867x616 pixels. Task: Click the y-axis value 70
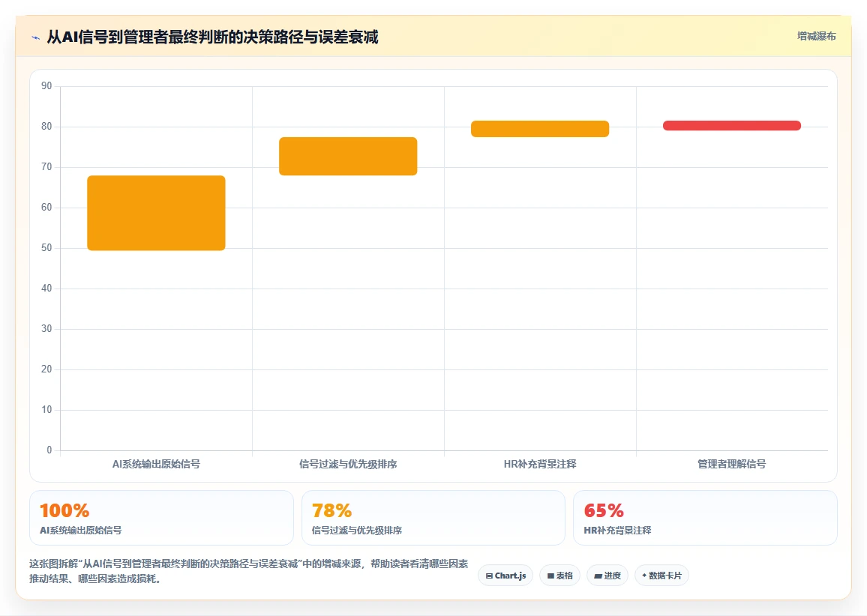46,167
